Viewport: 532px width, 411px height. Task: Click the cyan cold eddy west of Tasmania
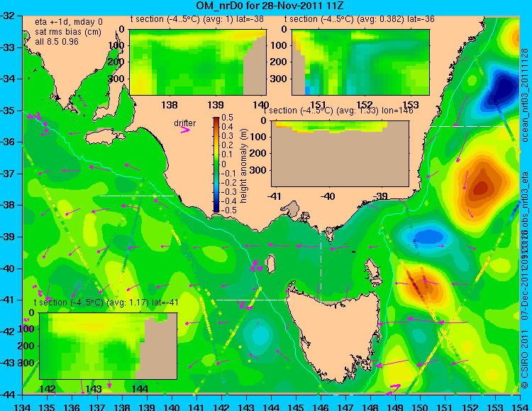coord(260,334)
